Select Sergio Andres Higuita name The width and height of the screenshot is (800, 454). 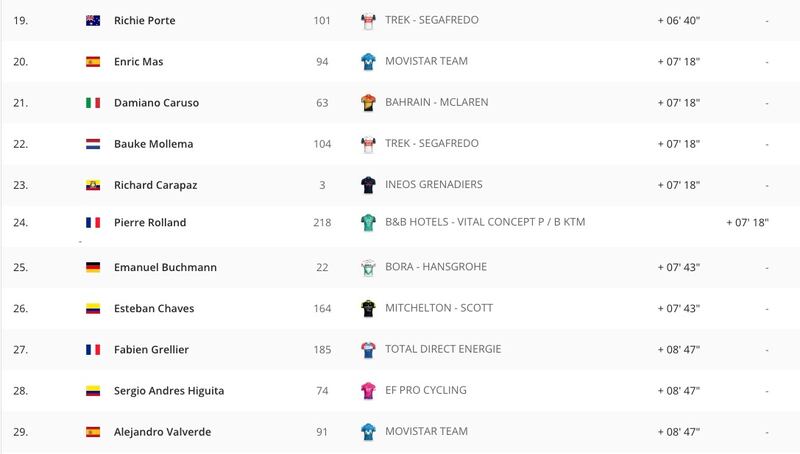tap(169, 391)
